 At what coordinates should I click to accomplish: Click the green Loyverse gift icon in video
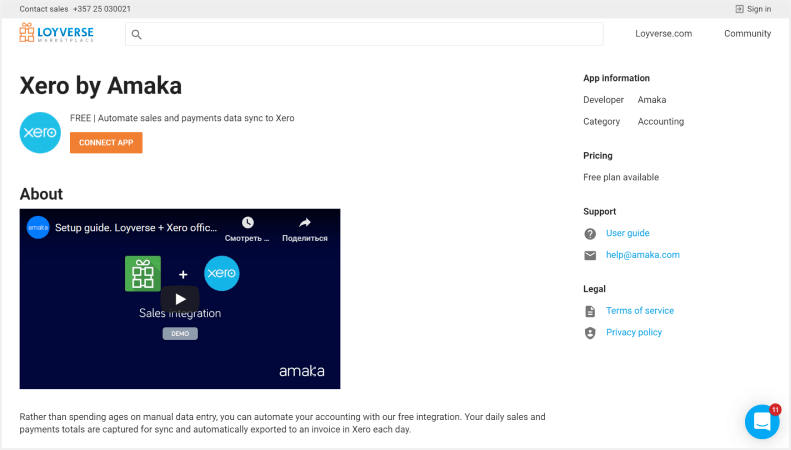pyautogui.click(x=143, y=273)
